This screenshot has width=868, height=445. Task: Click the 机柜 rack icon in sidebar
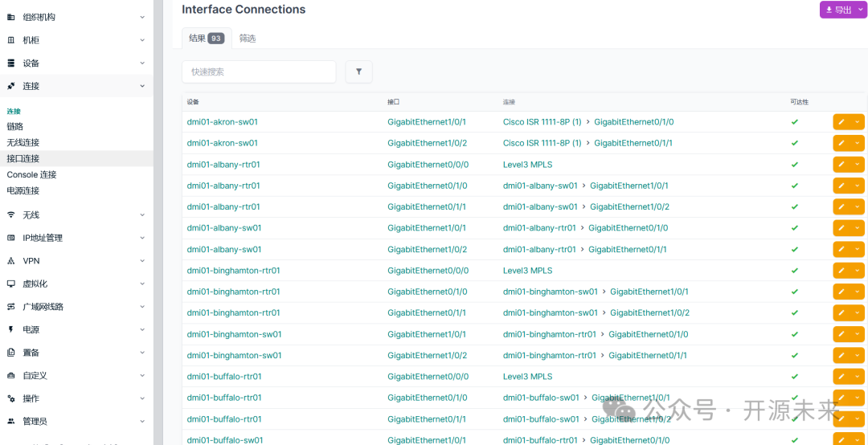coord(10,40)
